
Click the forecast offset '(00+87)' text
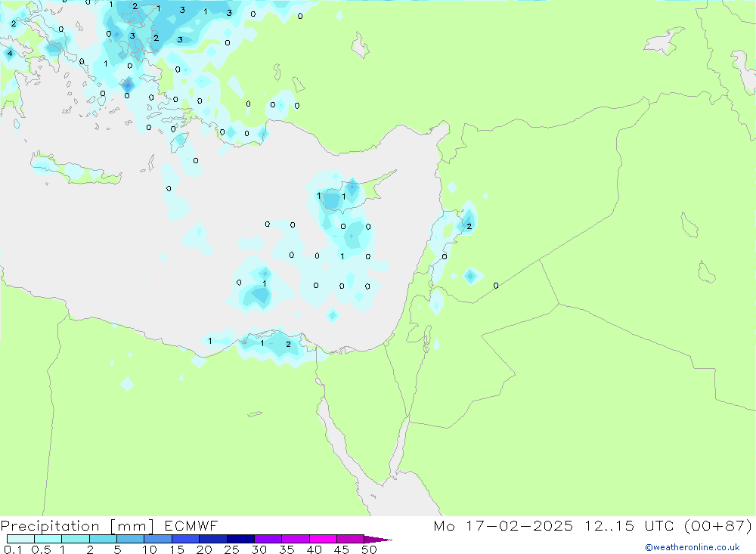(718, 525)
